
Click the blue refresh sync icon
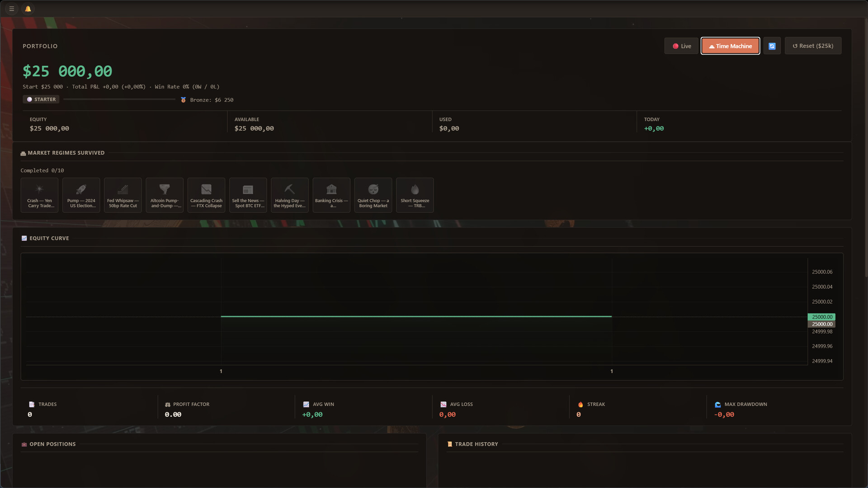[772, 46]
